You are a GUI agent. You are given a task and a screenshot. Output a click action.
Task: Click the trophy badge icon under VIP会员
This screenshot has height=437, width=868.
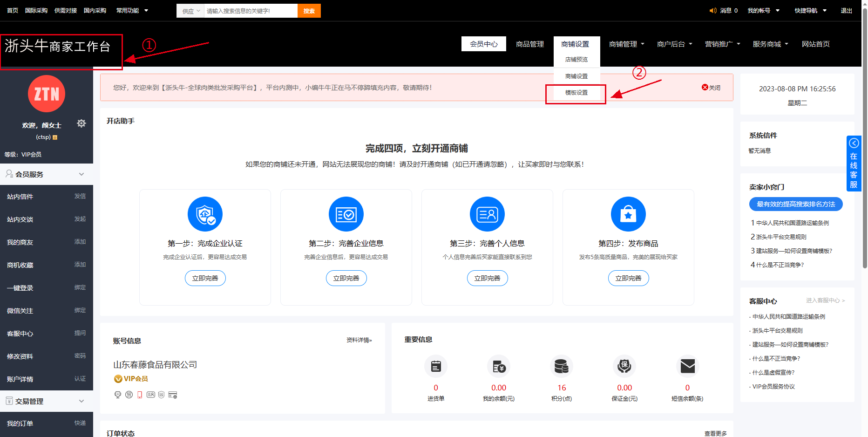[x=118, y=395]
